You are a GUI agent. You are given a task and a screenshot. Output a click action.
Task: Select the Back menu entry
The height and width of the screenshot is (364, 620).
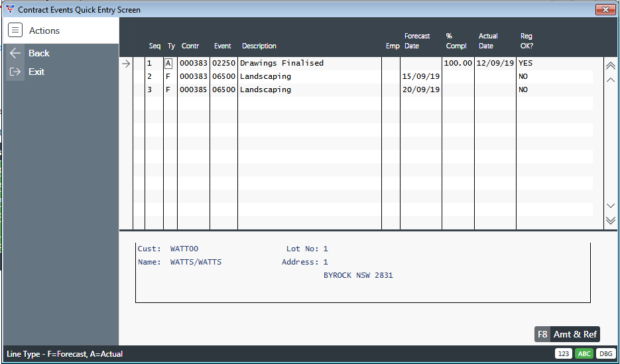pos(38,53)
